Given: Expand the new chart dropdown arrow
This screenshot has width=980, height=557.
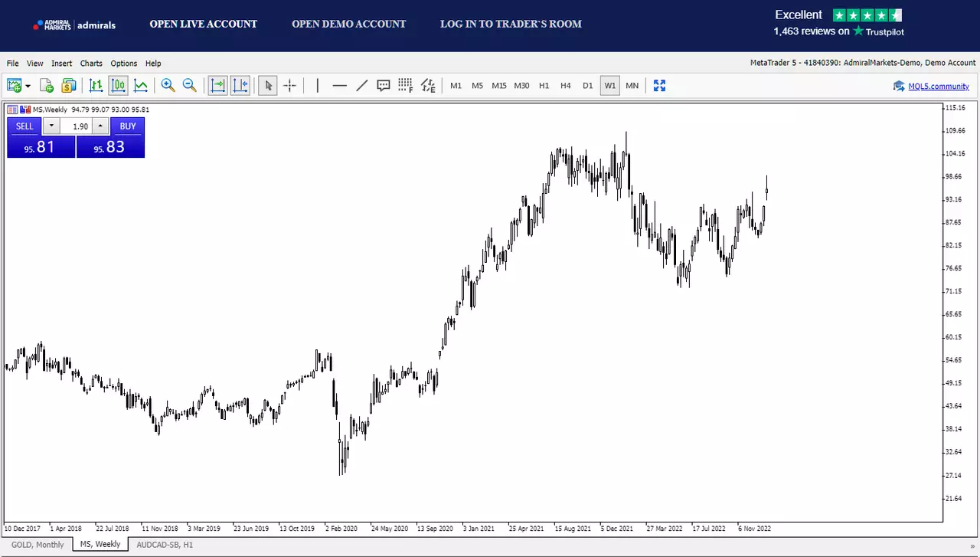Looking at the screenshot, I should pos(28,86).
